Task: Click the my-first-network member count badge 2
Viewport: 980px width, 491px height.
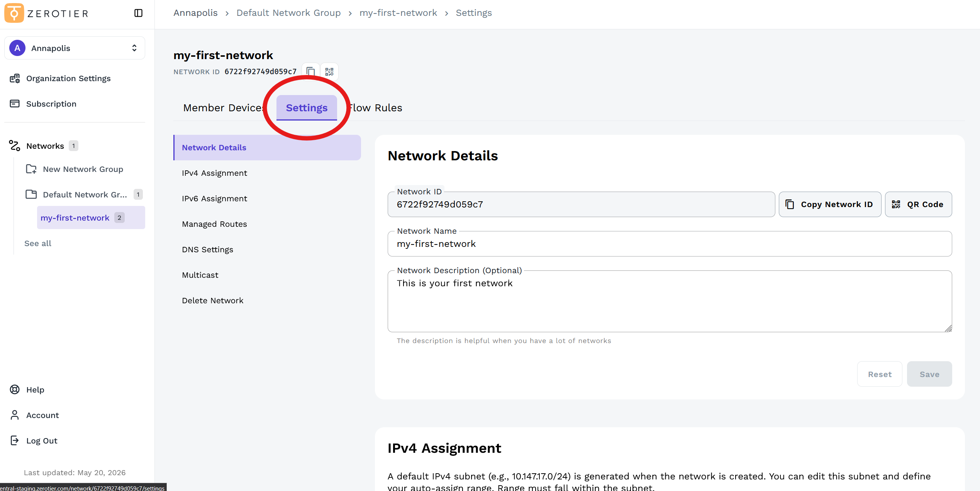Action: point(119,218)
